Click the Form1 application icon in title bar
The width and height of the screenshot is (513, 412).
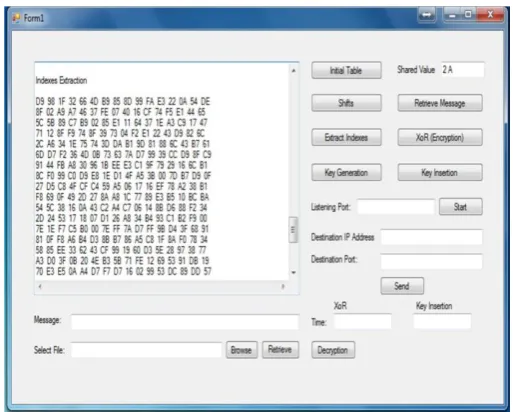tap(16, 18)
